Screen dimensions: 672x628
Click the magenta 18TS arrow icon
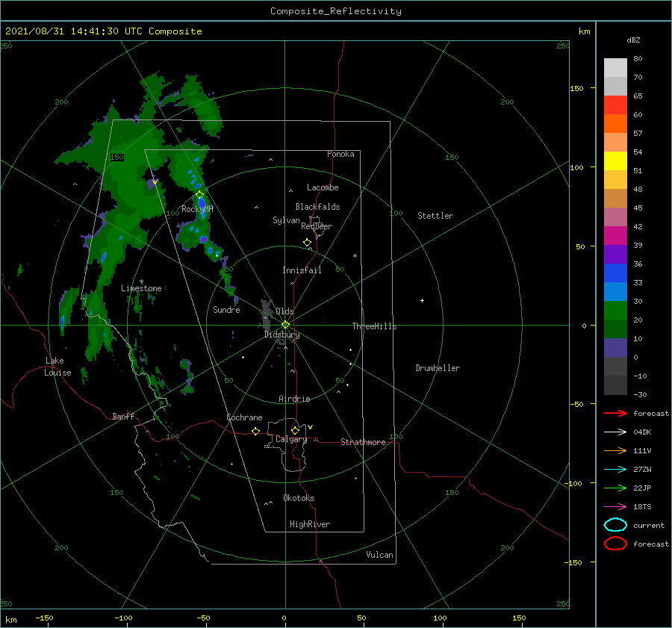click(615, 507)
